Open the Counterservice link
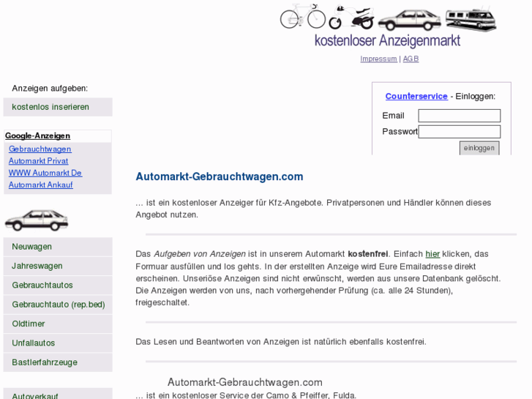 pos(416,96)
